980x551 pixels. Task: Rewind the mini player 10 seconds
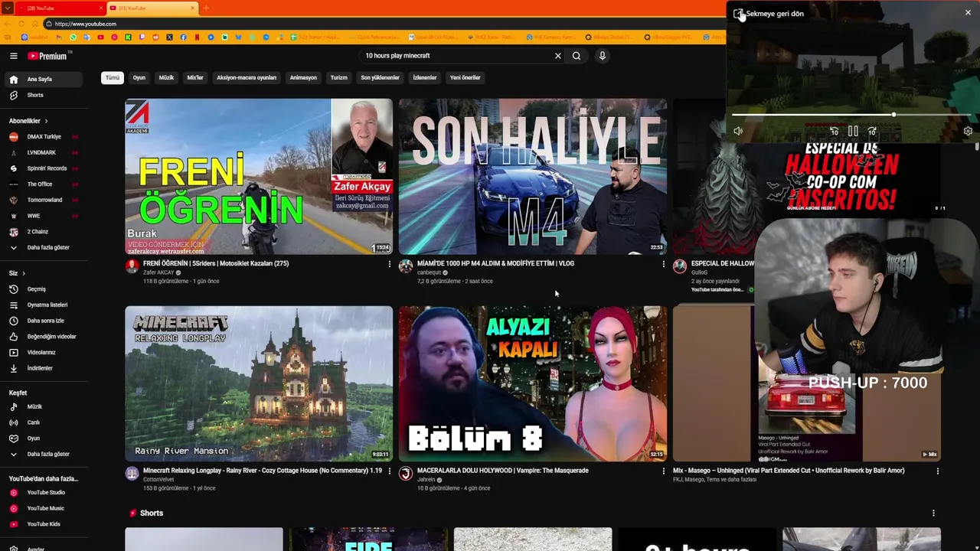pyautogui.click(x=834, y=132)
